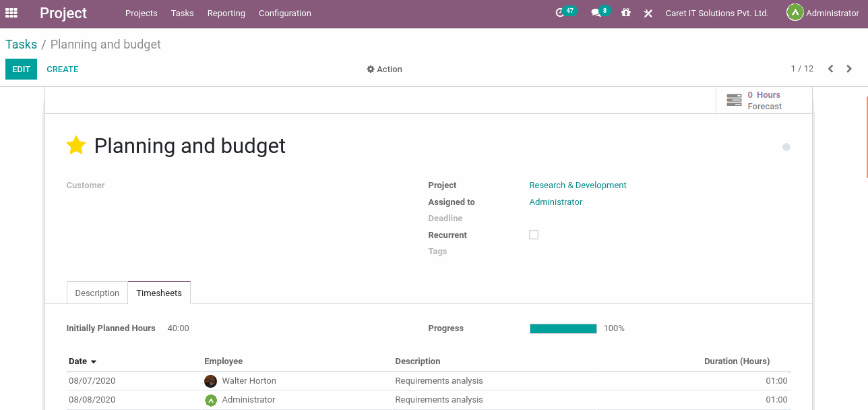868x410 pixels.
Task: Toggle the kanban state status dot
Action: pos(786,146)
